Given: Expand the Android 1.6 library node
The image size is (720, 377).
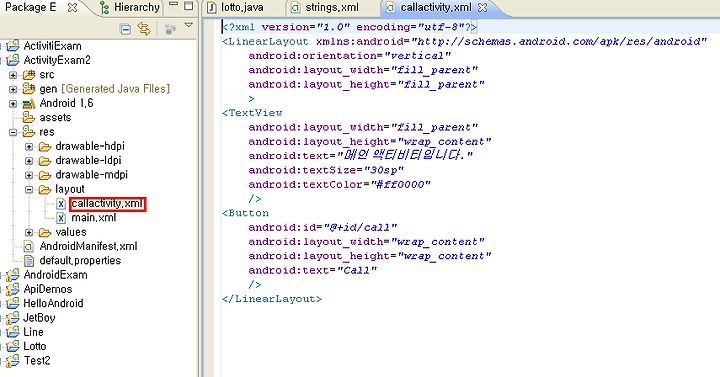Looking at the screenshot, I should 13,104.
